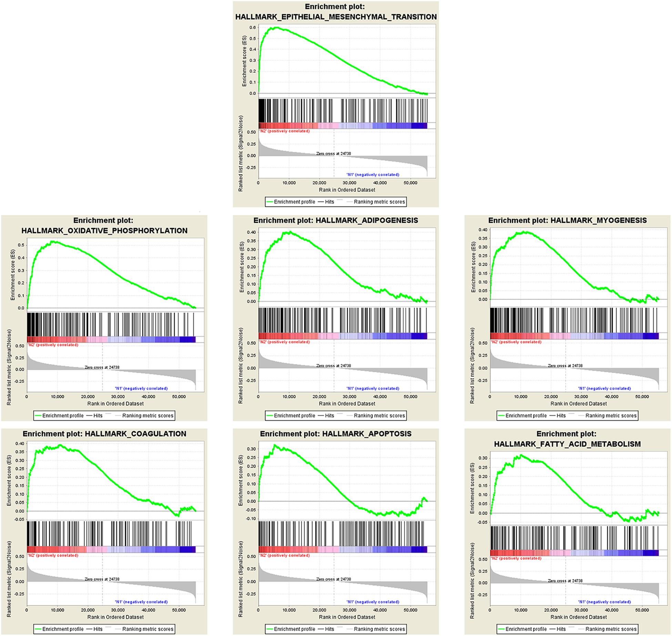Click the HALLMARK_APOPTOSIS plot title
Image resolution: width=672 pixels, height=636 pixels.
click(336, 434)
